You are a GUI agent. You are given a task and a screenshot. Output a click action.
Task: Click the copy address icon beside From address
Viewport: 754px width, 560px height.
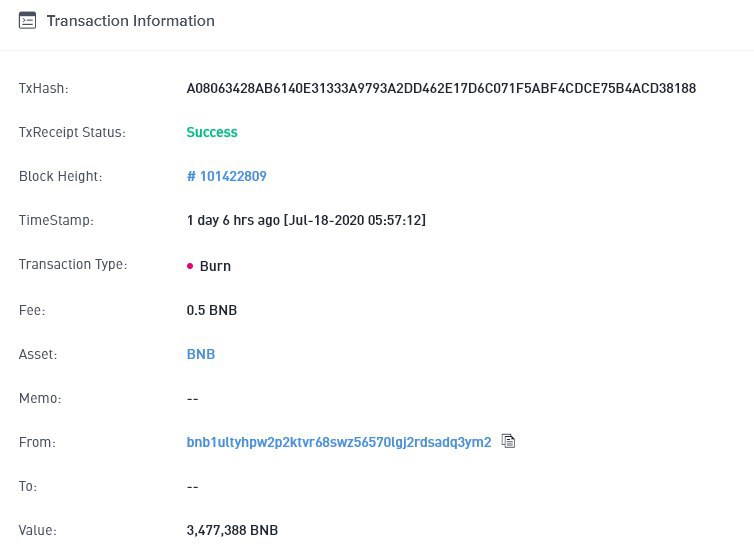click(508, 441)
